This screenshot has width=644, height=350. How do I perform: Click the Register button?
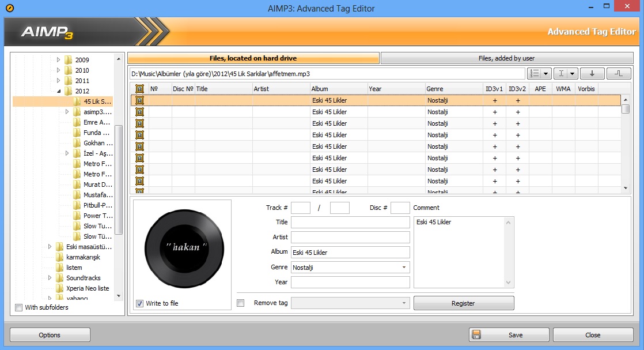(x=463, y=303)
